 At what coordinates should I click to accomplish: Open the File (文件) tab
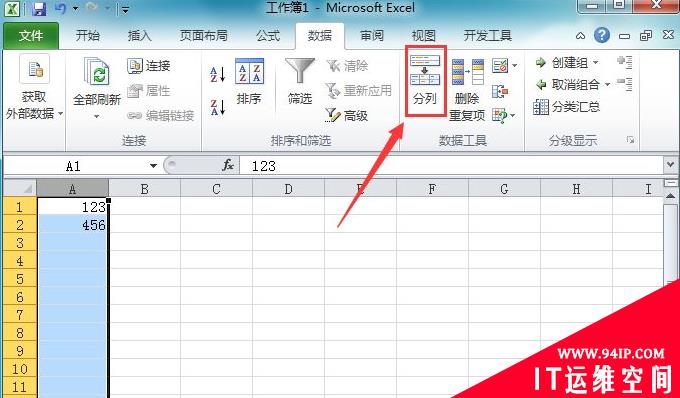31,36
